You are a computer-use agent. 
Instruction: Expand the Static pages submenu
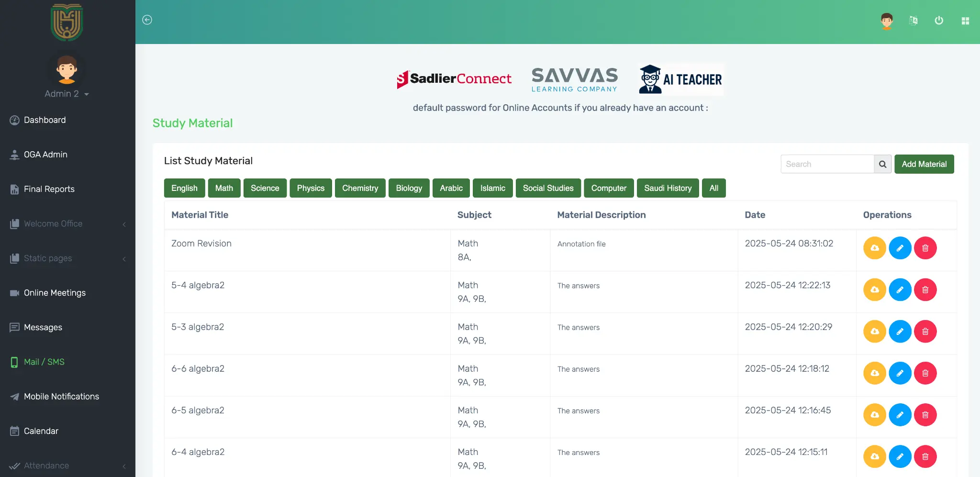coord(67,258)
